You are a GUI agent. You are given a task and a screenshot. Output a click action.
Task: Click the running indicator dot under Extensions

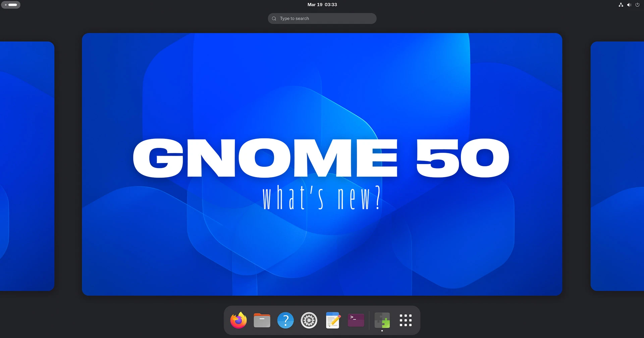click(x=382, y=331)
